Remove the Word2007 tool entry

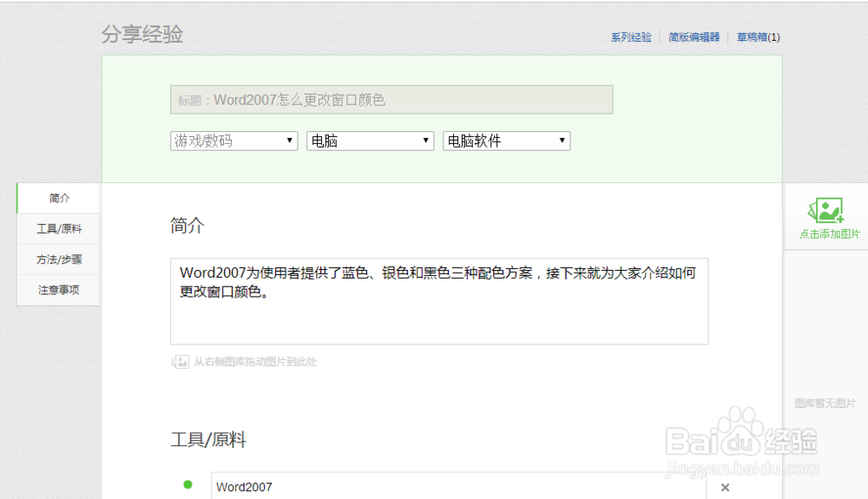(x=725, y=488)
